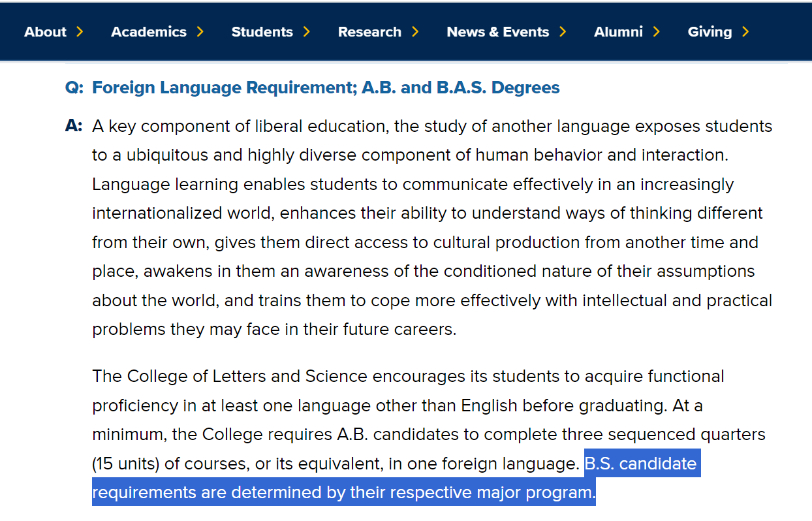Expand the News & Events chevron
The height and width of the screenshot is (521, 812).
click(562, 31)
